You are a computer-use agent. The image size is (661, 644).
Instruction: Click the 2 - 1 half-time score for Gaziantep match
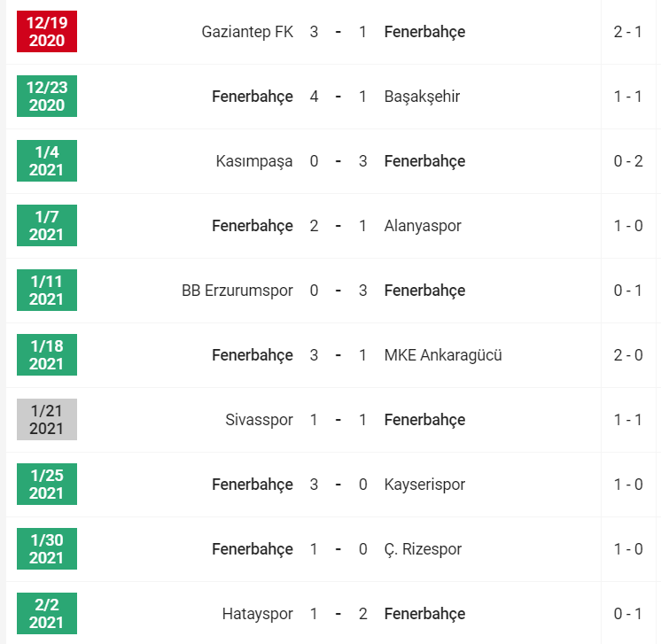[627, 32]
